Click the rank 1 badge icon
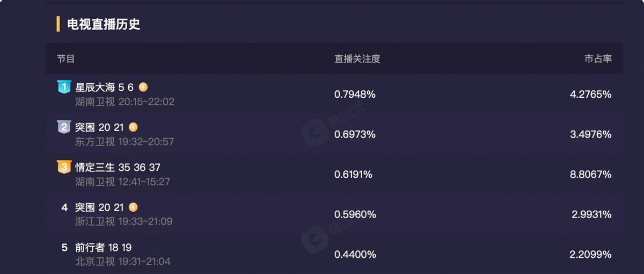 (64, 86)
